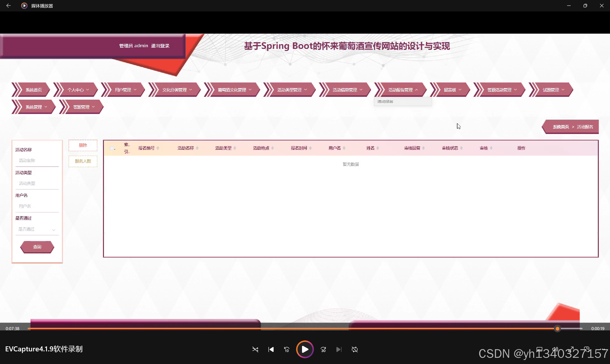Skip forward 30 seconds
The image size is (610, 364).
(323, 349)
